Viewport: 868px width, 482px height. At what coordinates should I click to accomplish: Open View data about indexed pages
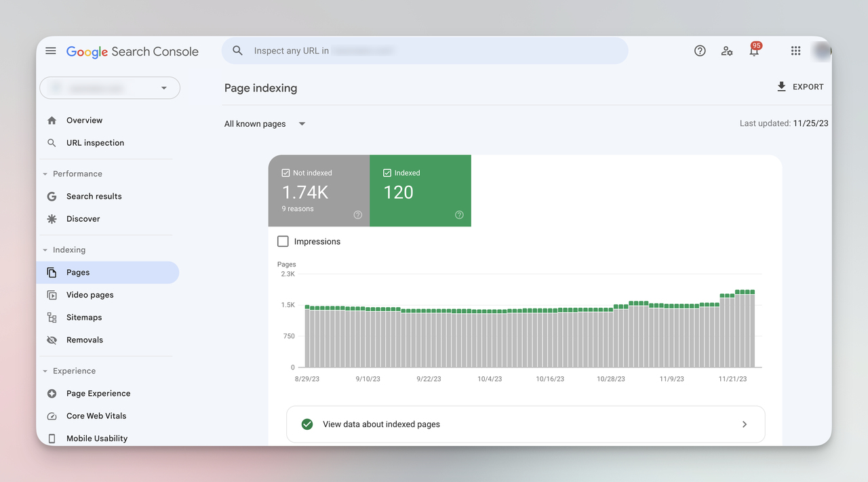[526, 424]
